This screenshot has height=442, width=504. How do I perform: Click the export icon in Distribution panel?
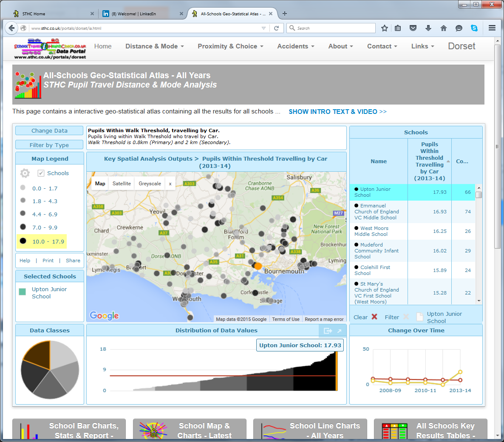point(327,331)
